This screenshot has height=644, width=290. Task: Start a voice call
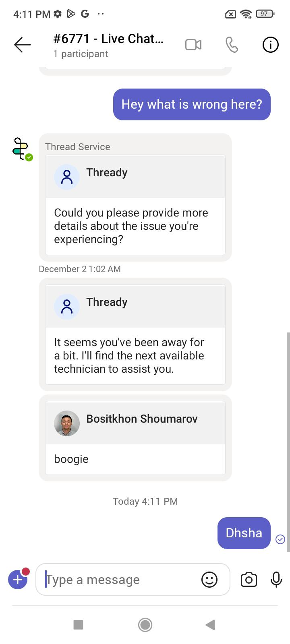point(232,45)
